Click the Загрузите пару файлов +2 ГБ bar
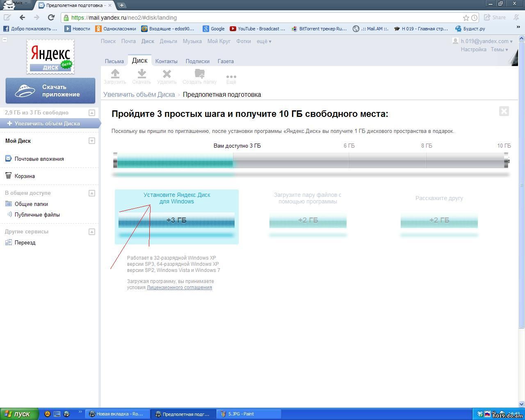This screenshot has height=420, width=525. [x=308, y=220]
